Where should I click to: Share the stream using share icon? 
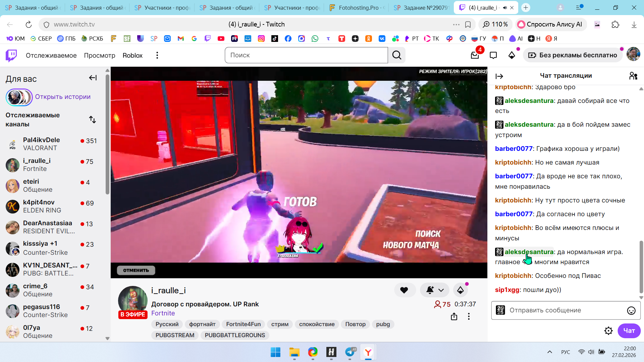coord(454,316)
